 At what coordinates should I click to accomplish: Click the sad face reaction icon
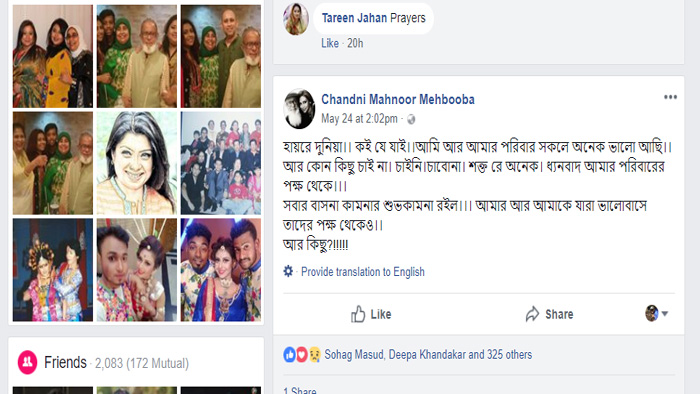(x=314, y=355)
